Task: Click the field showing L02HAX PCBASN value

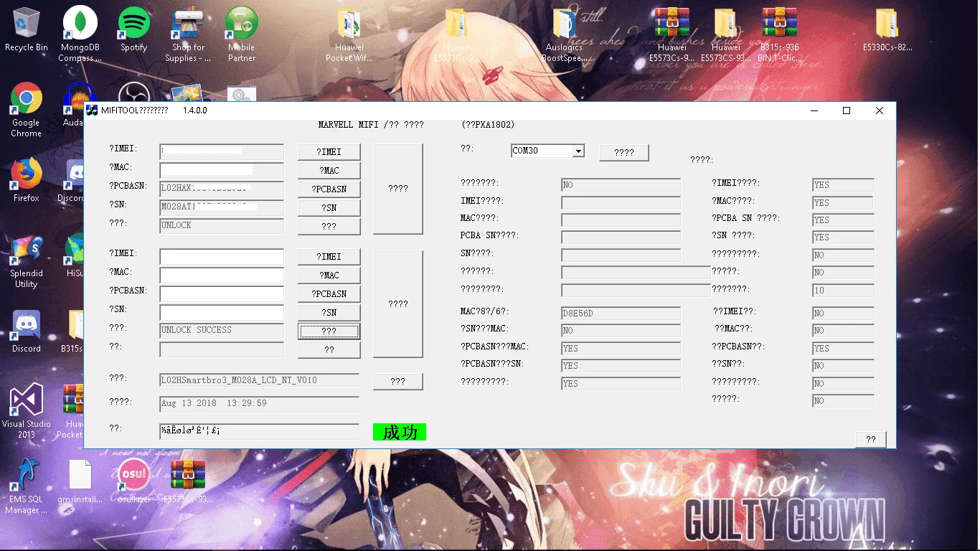Action: pyautogui.click(x=222, y=189)
